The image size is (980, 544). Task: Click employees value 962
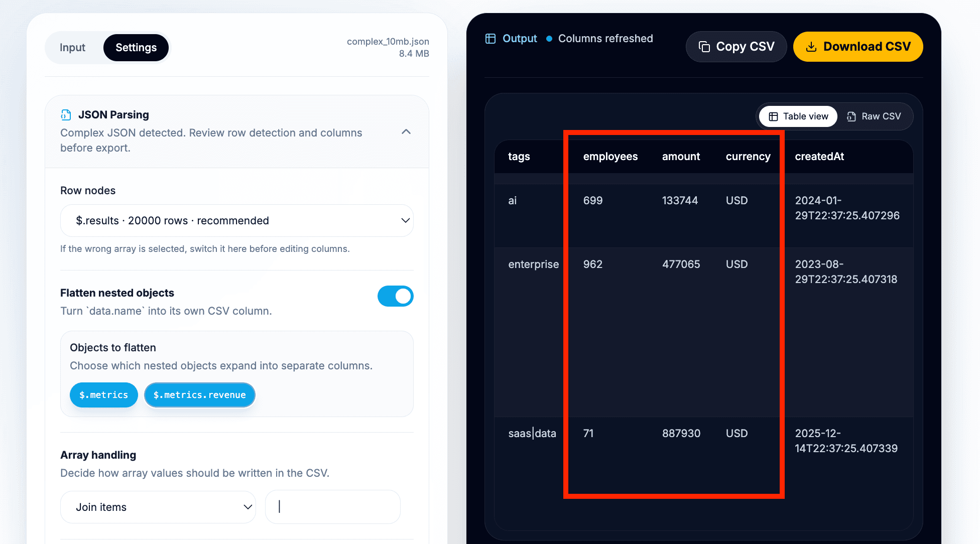[593, 264]
